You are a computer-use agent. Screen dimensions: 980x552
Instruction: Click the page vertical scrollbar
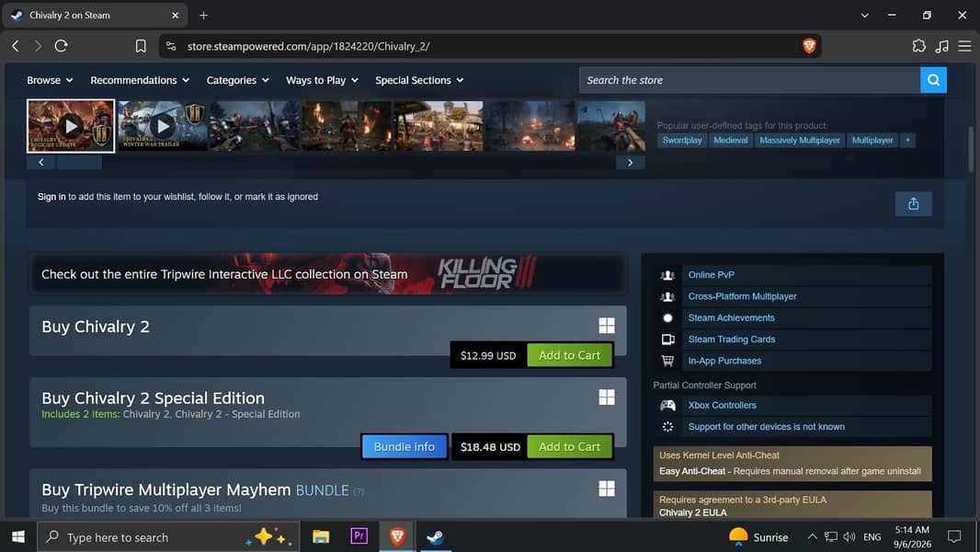point(971,149)
